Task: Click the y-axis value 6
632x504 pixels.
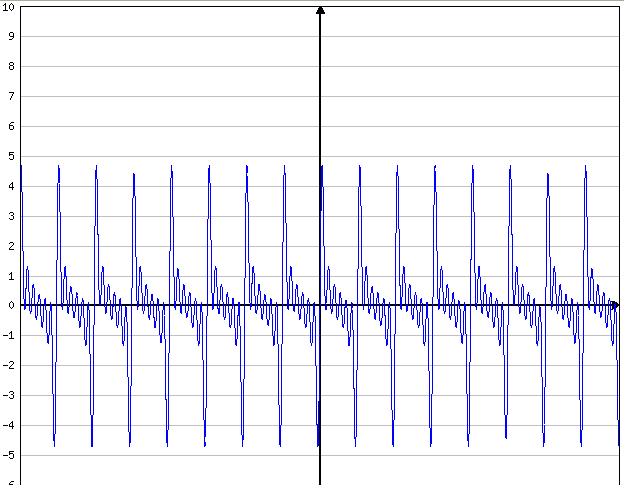Action: (x=11, y=126)
